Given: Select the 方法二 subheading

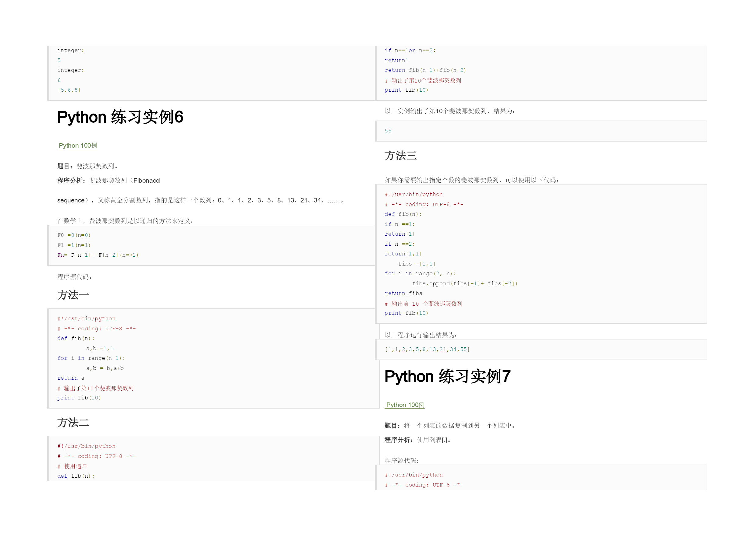Looking at the screenshot, I should (73, 423).
